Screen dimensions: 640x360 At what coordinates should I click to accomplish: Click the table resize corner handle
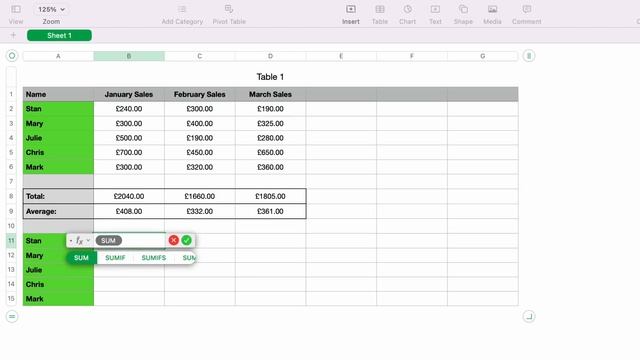coord(529,316)
